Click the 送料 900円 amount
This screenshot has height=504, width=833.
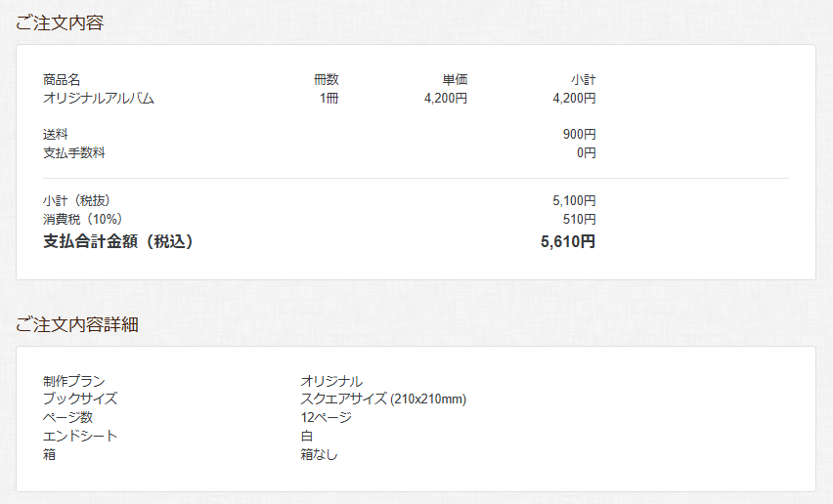pos(580,134)
